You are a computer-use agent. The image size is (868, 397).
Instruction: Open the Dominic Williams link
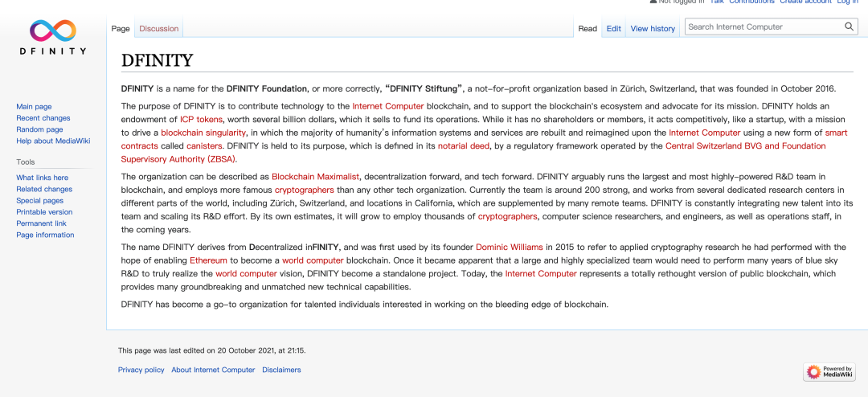point(510,247)
